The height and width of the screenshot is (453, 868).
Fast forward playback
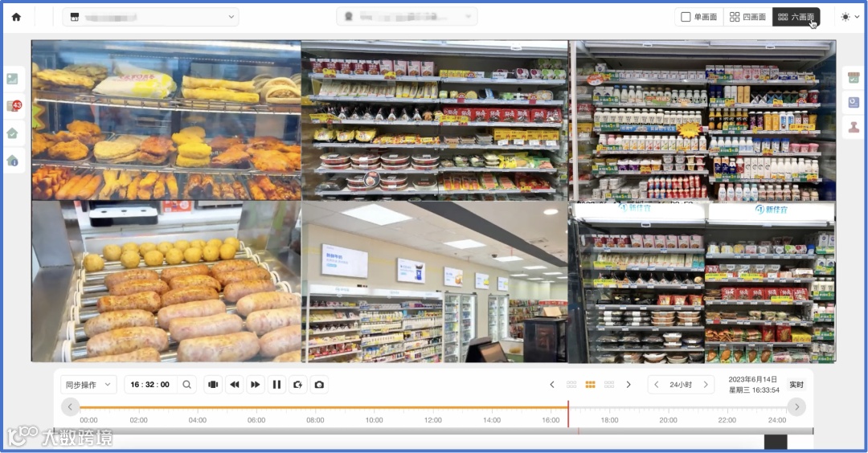point(256,385)
